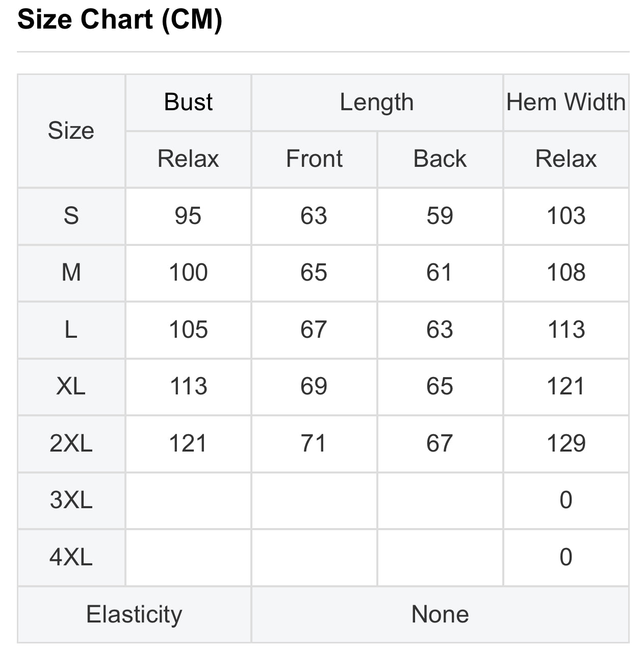Click the hem width value 129
The width and height of the screenshot is (644, 648).
(566, 444)
